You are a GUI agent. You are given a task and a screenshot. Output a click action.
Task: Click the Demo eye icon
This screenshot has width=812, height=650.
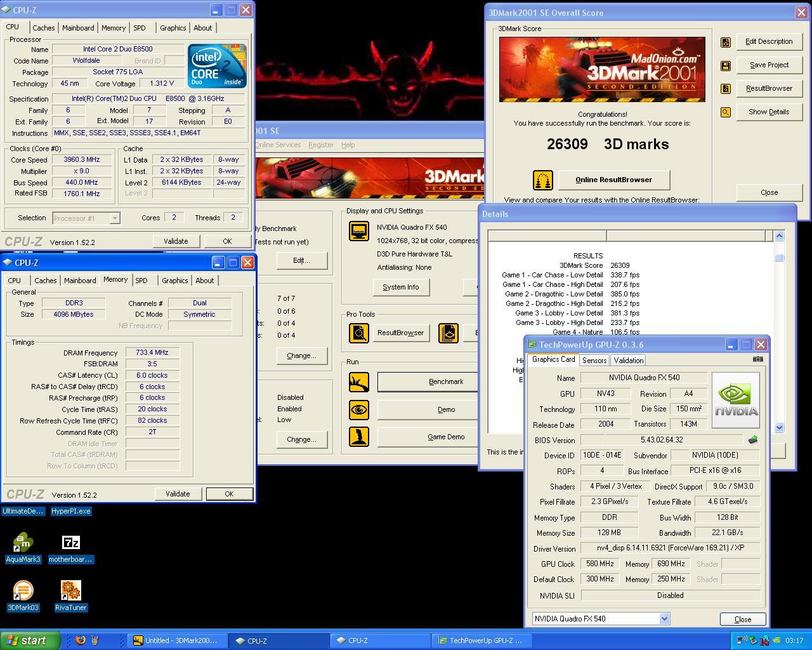[x=359, y=409]
